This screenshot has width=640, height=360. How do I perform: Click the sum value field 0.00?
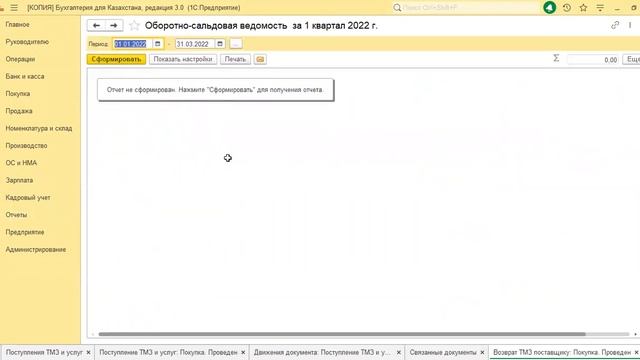click(593, 60)
